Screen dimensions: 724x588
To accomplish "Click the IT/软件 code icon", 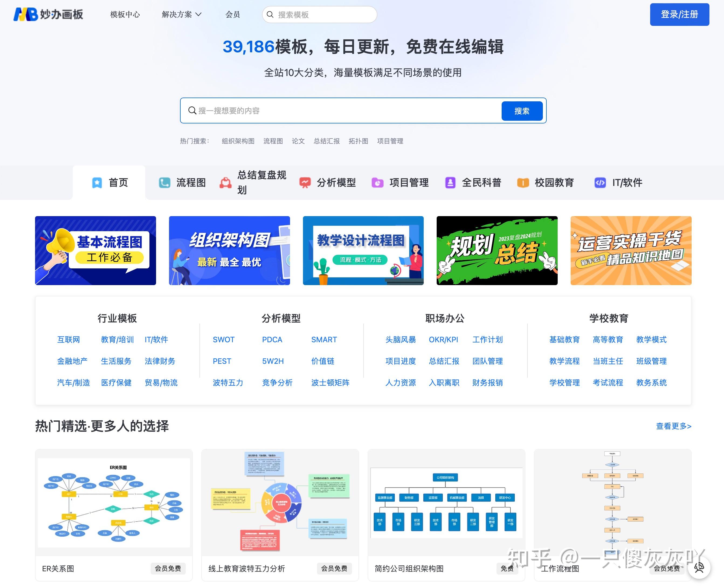I will coord(600,182).
